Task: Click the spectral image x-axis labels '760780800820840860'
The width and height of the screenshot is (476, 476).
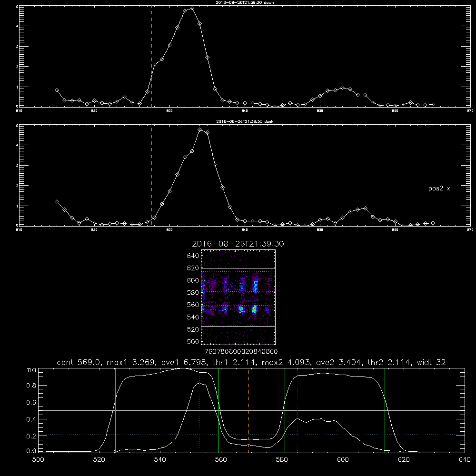Action: tap(241, 351)
